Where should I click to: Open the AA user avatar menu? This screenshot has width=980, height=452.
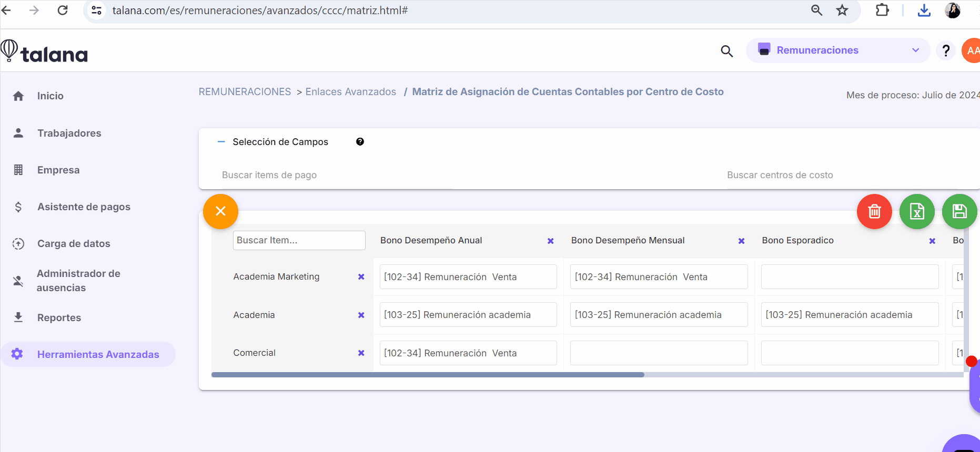971,50
